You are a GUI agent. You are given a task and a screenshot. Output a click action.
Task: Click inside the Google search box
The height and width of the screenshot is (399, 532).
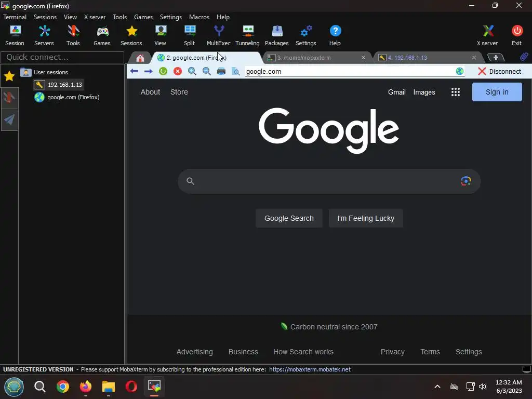point(328,181)
